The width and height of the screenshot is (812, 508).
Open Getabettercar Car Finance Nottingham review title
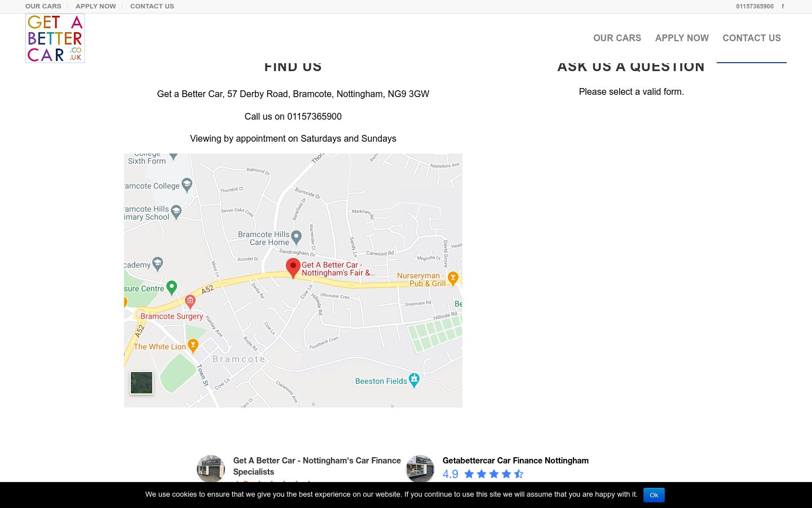(x=515, y=461)
